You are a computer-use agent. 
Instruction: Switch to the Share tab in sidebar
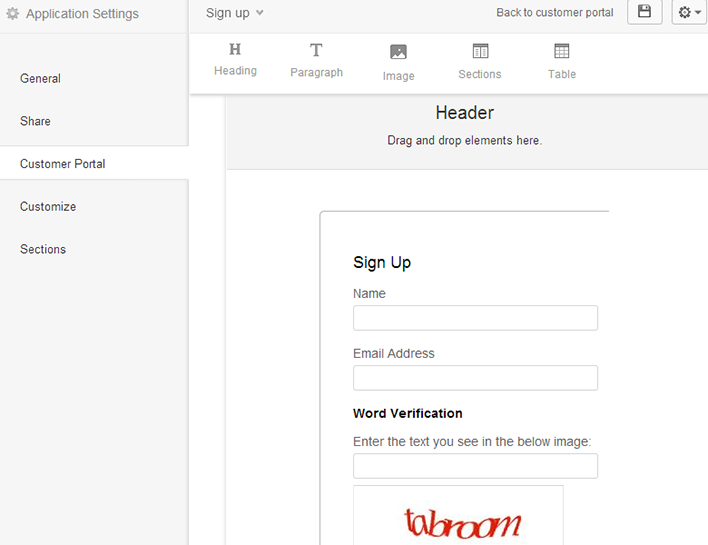[35, 121]
